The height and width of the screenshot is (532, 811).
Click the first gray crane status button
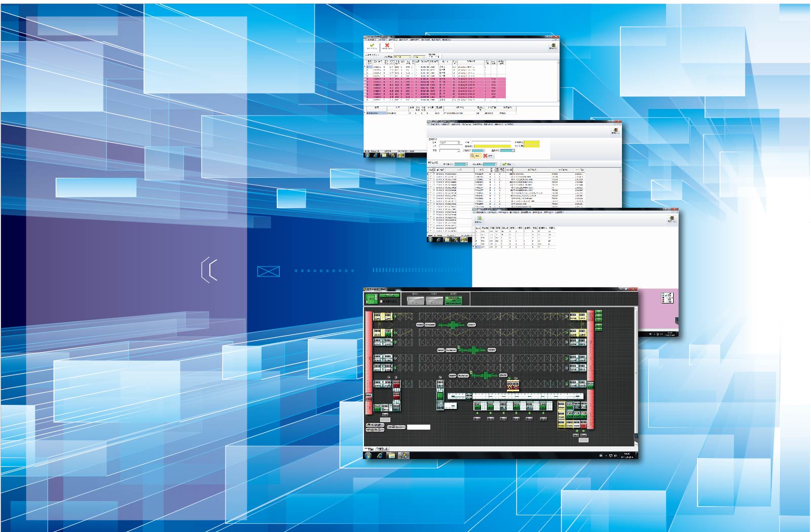pos(415,300)
